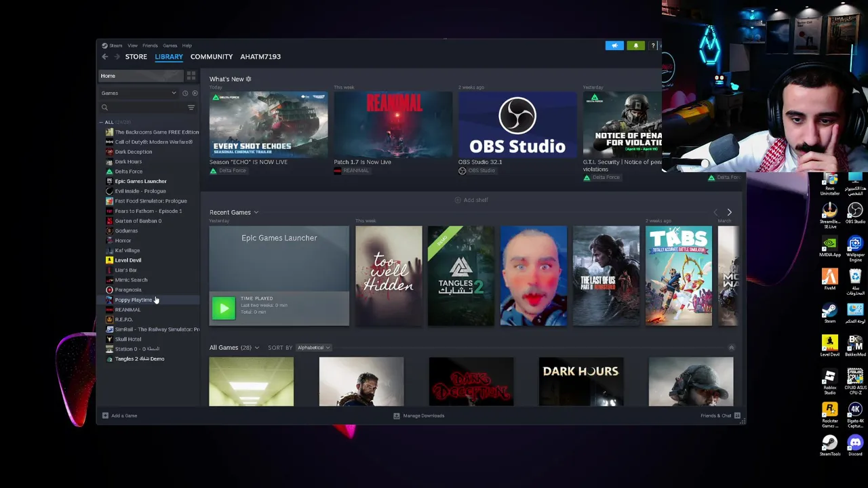The width and height of the screenshot is (868, 488).
Task: Collapse the ALL games list
Action: pos(101,123)
